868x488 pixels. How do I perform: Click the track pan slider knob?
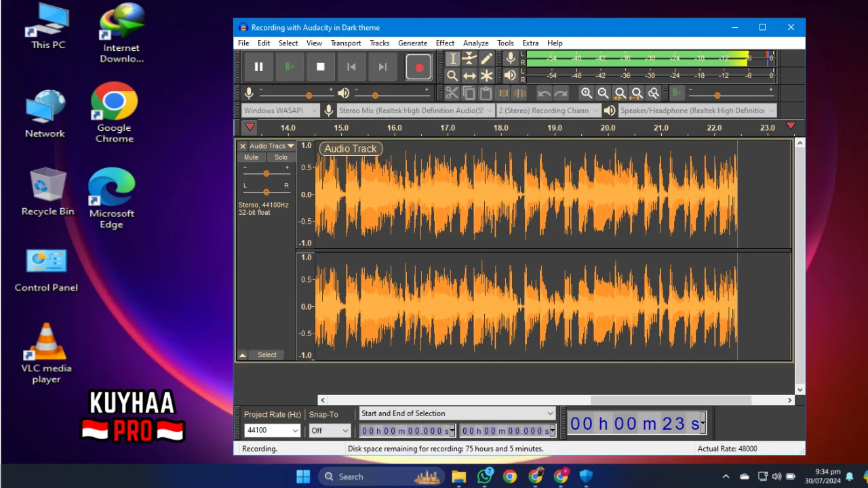click(267, 192)
